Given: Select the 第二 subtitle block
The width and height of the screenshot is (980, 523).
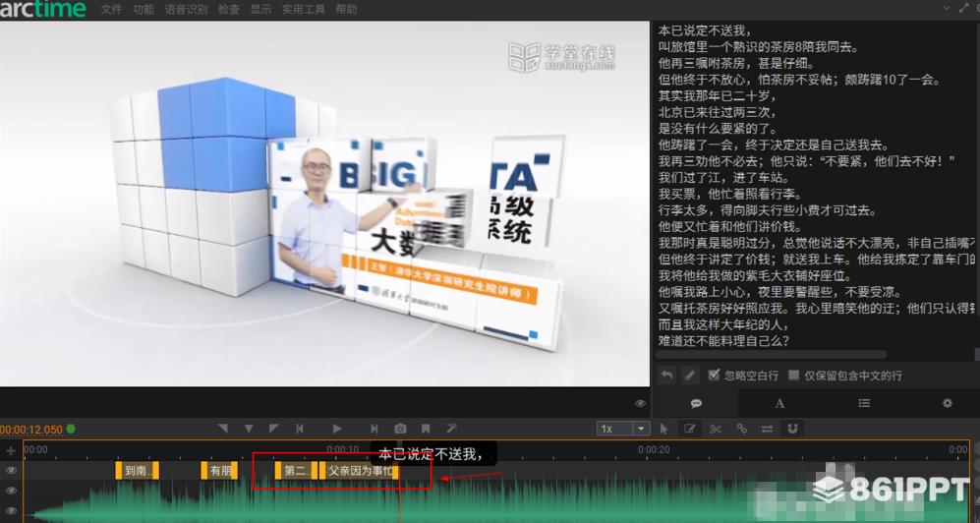Looking at the screenshot, I should [296, 471].
